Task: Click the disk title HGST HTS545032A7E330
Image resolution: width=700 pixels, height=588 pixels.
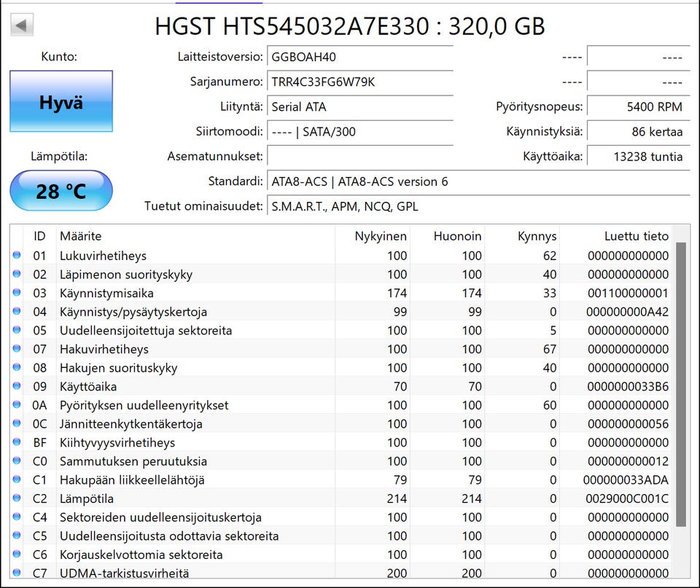Action: (292, 26)
